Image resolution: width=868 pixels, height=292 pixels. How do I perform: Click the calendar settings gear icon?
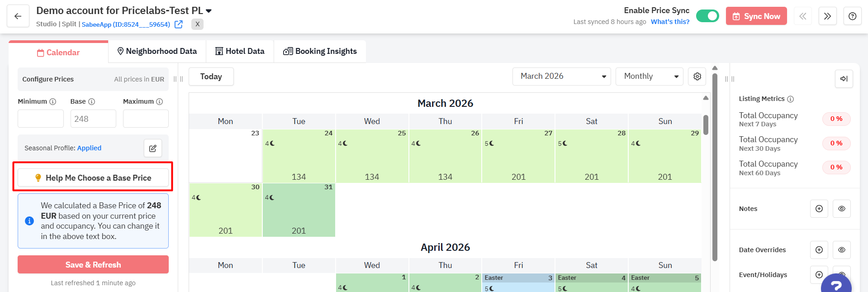click(697, 77)
